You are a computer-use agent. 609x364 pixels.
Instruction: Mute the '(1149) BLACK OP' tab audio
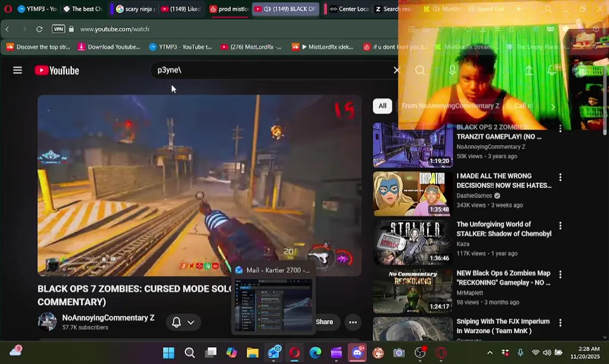[x=267, y=9]
